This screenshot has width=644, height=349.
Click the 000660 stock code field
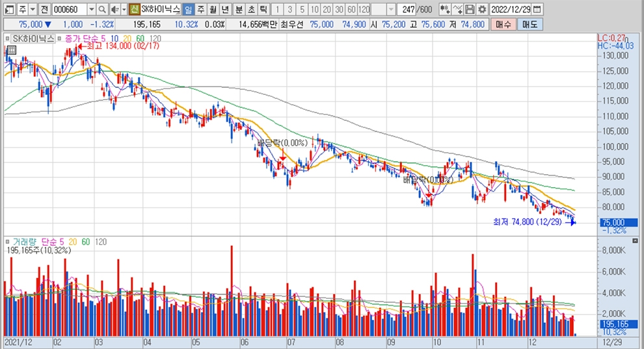click(x=68, y=10)
